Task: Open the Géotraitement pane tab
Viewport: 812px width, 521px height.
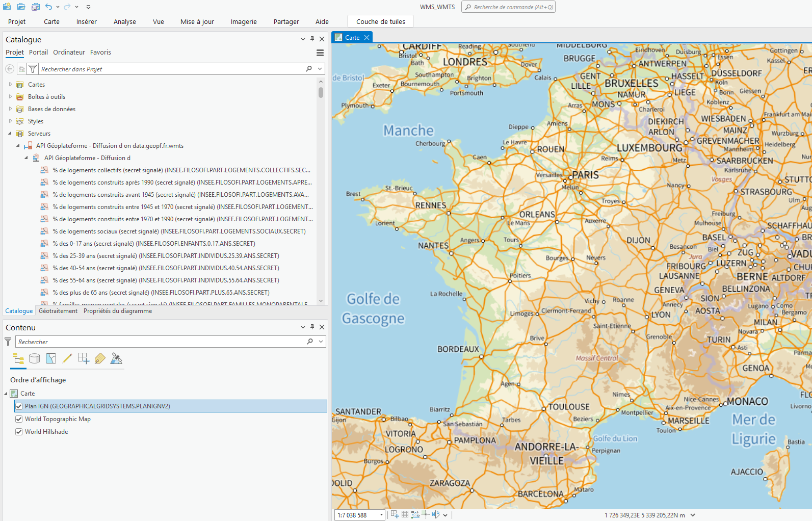Action: (58, 311)
